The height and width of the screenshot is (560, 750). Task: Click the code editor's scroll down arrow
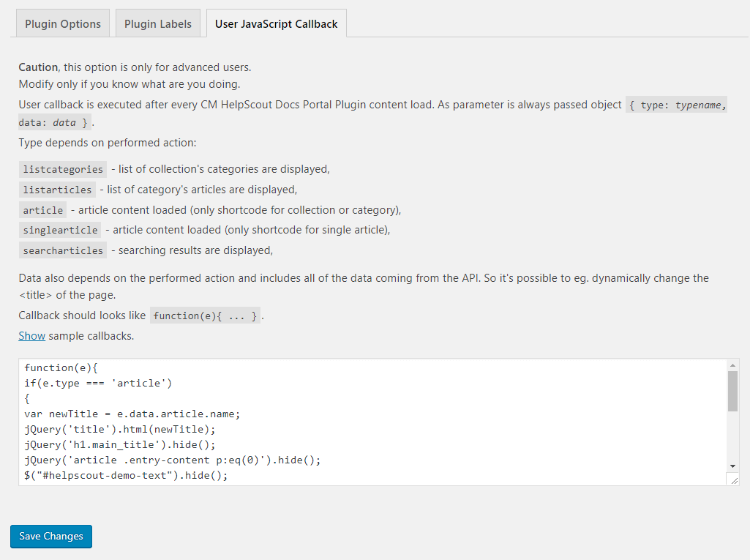click(732, 466)
